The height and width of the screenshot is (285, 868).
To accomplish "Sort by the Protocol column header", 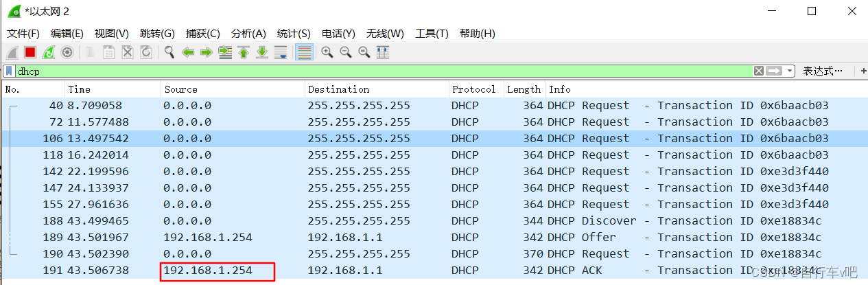I will [x=476, y=89].
